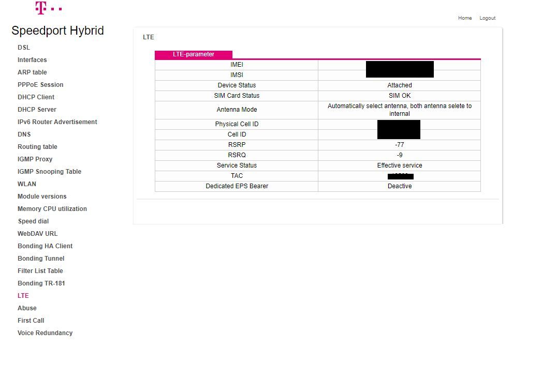
Task: Click the Telekom T logo
Action: pyautogui.click(x=48, y=8)
